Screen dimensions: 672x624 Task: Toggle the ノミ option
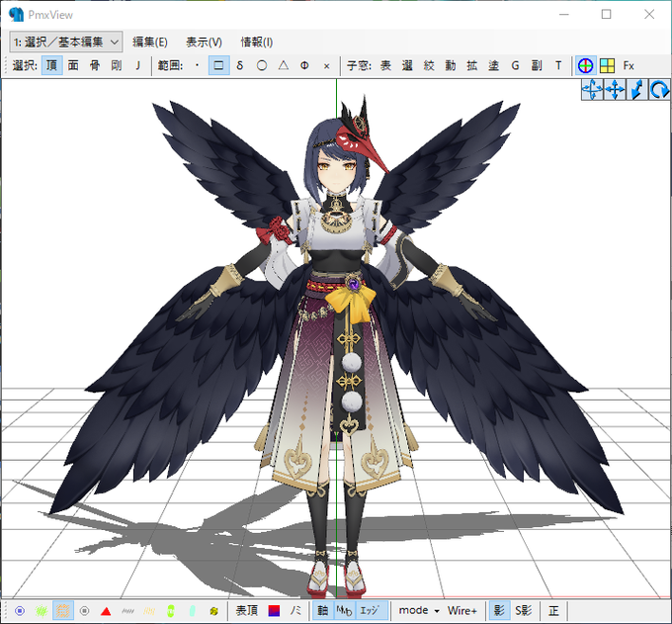point(295,611)
